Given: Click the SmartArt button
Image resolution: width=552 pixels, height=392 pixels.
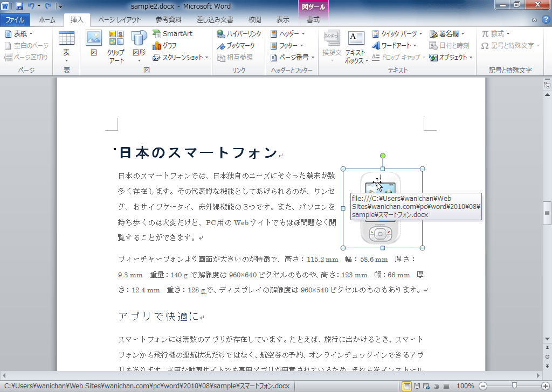Looking at the screenshot, I should [172, 34].
